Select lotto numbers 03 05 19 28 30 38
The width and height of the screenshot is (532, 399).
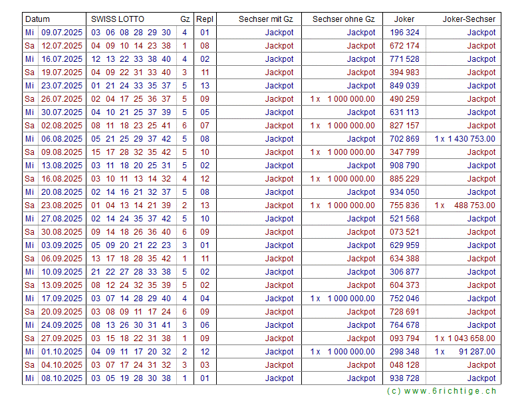131,378
